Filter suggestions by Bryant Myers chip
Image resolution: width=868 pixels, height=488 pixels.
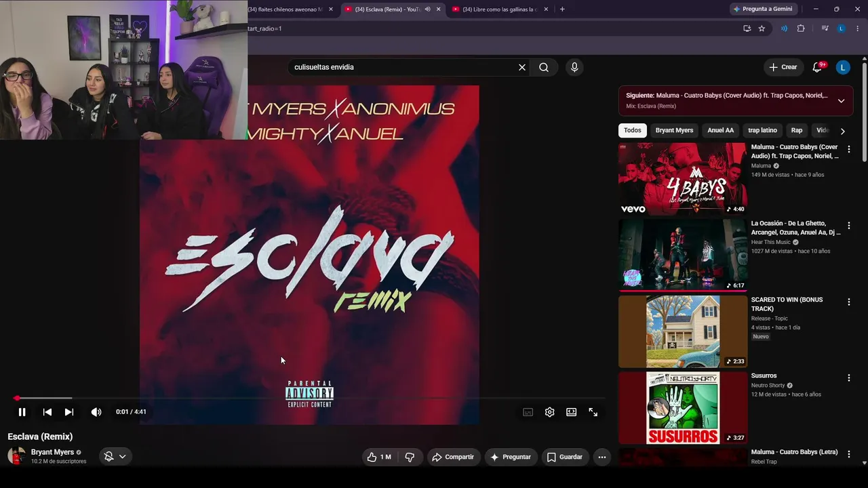[x=674, y=130]
